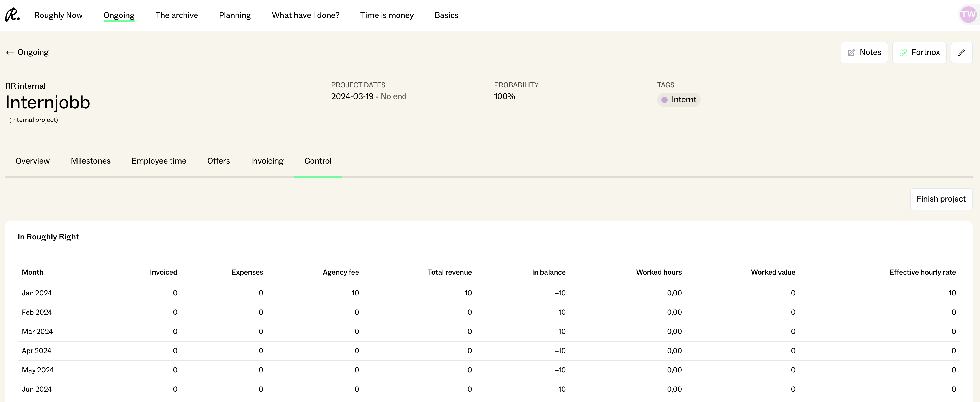
Task: Open Time is money section
Action: pyautogui.click(x=387, y=15)
